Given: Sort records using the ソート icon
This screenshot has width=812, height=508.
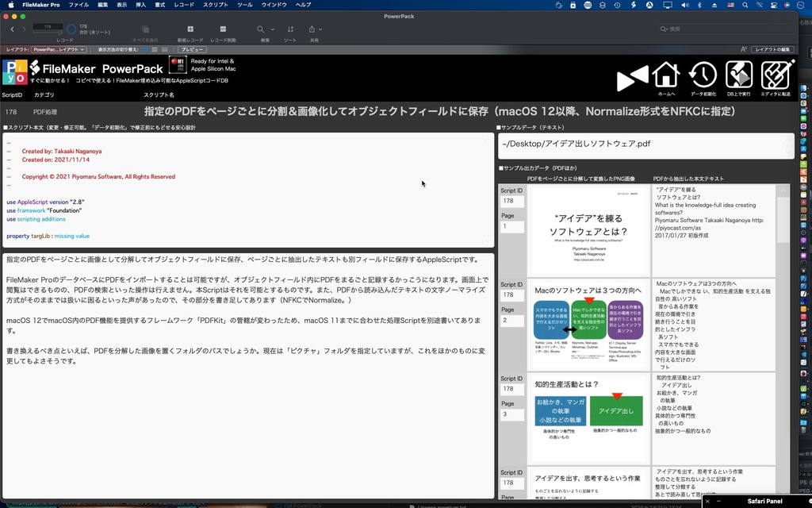Looking at the screenshot, I should pos(290,29).
